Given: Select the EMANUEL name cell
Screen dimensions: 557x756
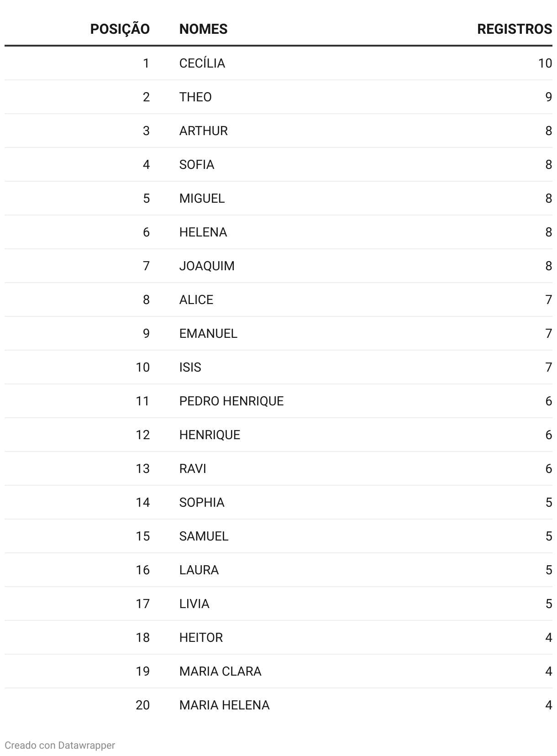Looking at the screenshot, I should [208, 333].
